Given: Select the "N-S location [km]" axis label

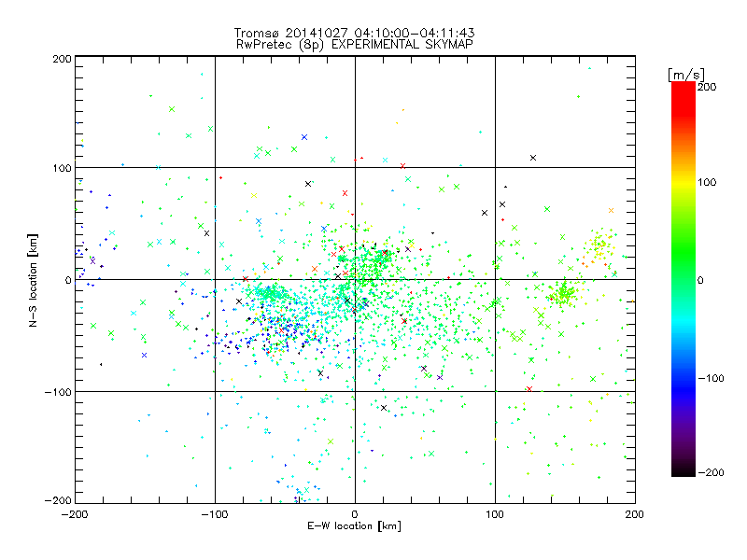Looking at the screenshot, I should [33, 280].
